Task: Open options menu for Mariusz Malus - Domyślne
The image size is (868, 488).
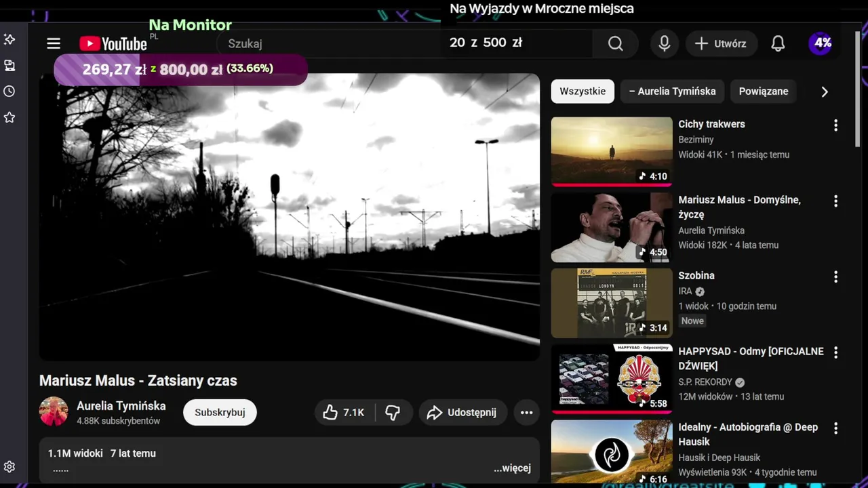Action: 835,201
